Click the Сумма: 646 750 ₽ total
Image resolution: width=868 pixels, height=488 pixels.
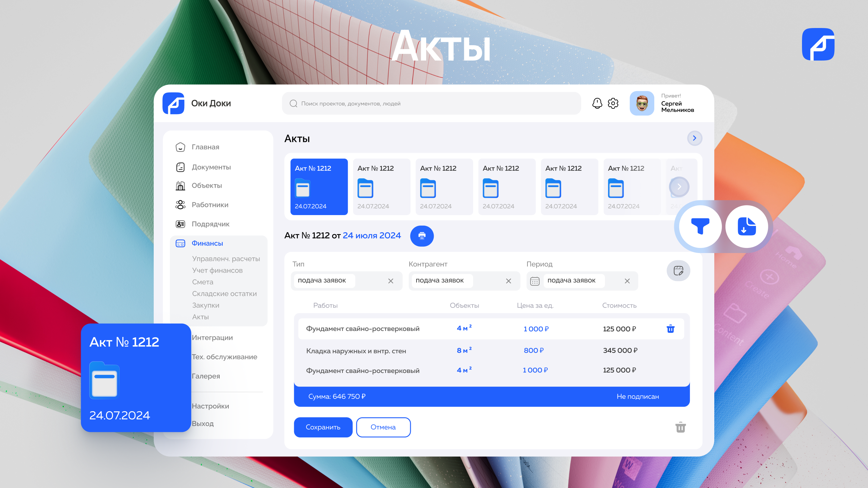pyautogui.click(x=337, y=397)
